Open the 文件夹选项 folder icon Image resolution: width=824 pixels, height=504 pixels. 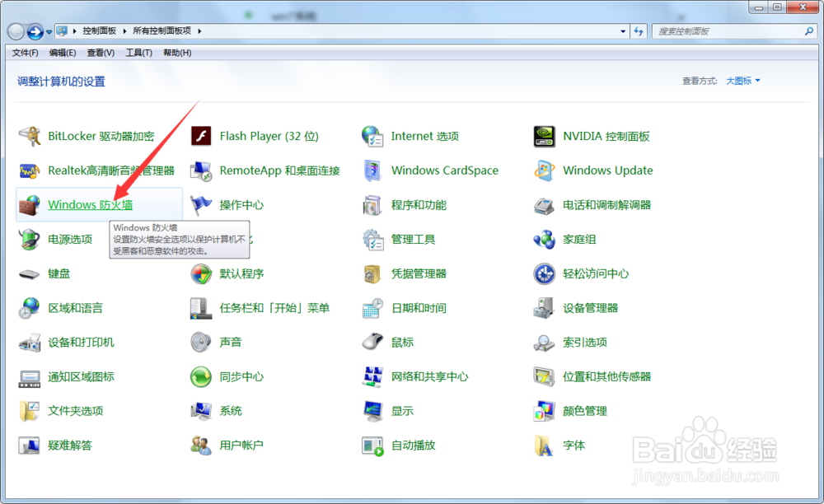click(30, 411)
